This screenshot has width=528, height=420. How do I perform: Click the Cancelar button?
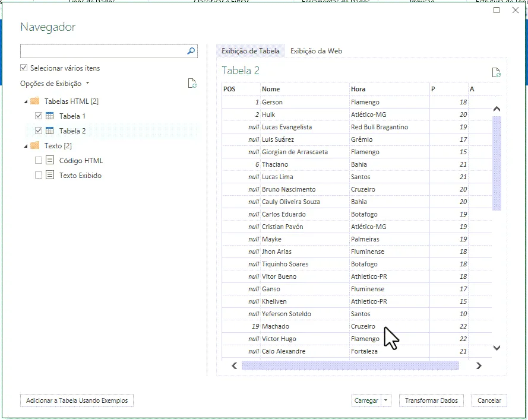[489, 400]
